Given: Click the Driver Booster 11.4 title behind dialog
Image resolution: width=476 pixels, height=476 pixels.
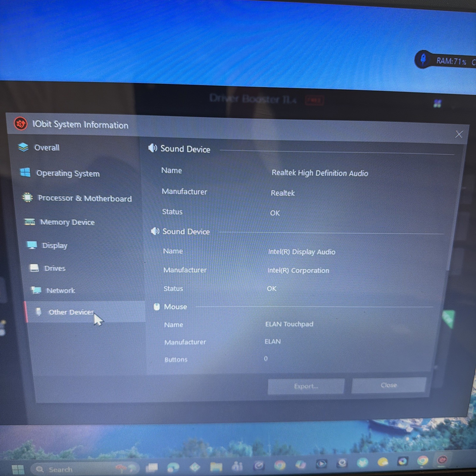Looking at the screenshot, I should (253, 98).
